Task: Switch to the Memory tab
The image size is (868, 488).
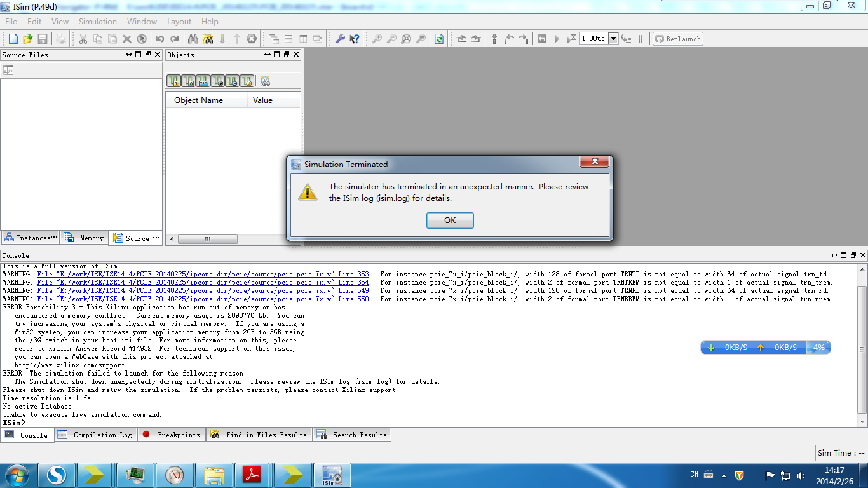Action: (x=84, y=238)
